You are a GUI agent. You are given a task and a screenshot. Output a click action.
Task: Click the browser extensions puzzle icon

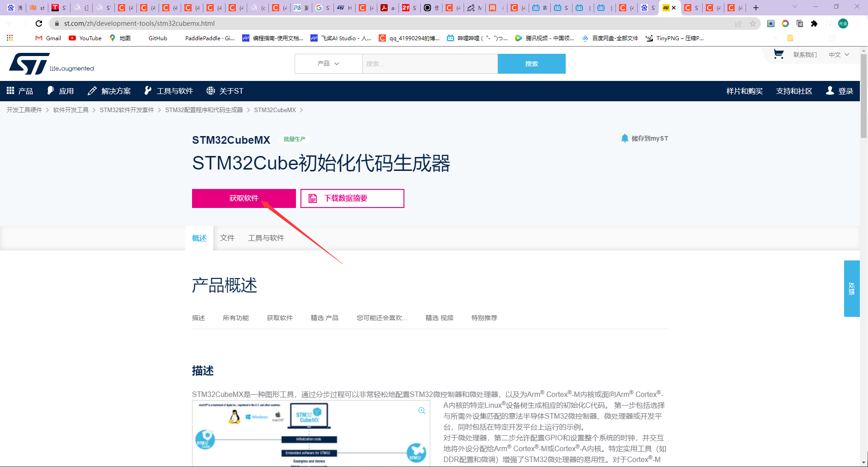pyautogui.click(x=815, y=24)
